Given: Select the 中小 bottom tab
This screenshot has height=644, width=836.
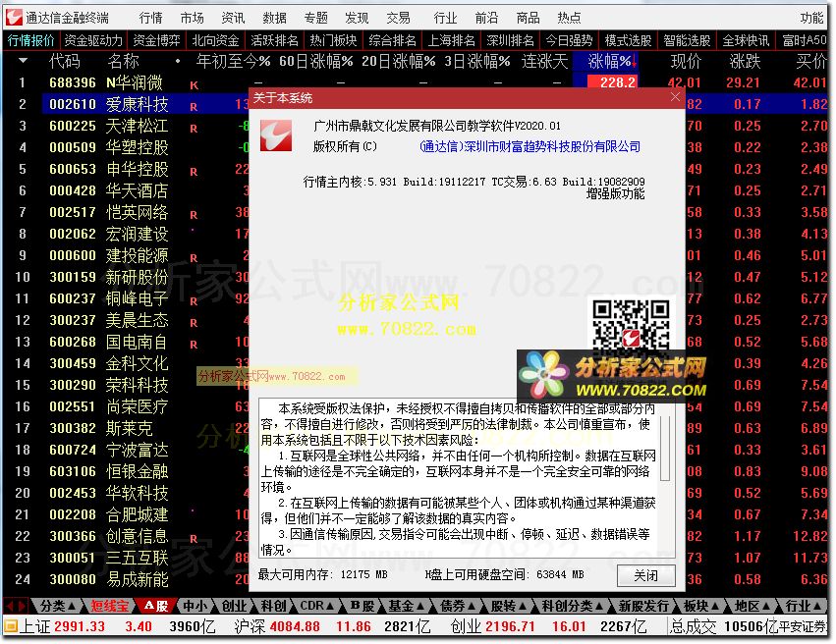Looking at the screenshot, I should (x=195, y=606).
